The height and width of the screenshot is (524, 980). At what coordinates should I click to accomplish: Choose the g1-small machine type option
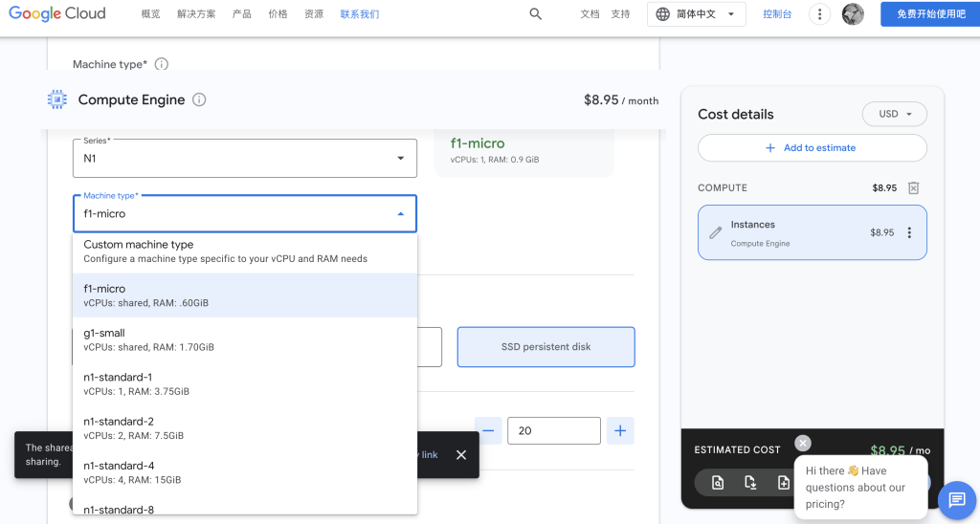[x=245, y=339]
